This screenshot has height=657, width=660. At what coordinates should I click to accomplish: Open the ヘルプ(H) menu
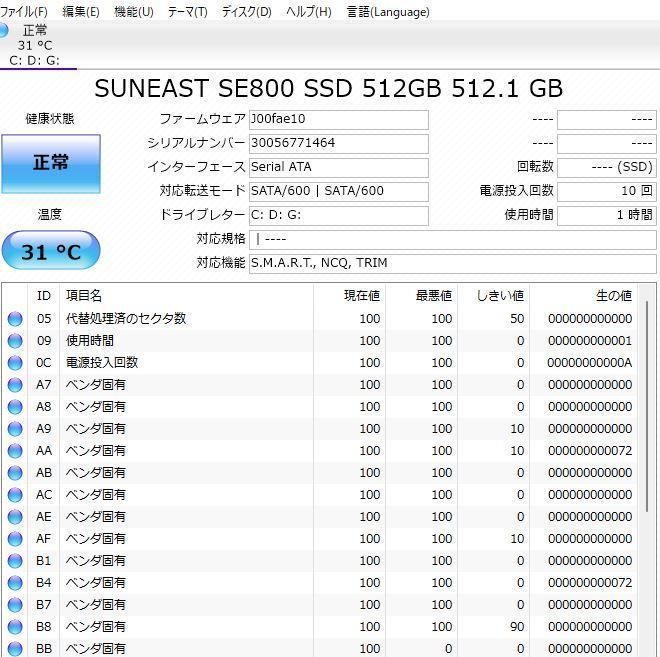pyautogui.click(x=309, y=11)
